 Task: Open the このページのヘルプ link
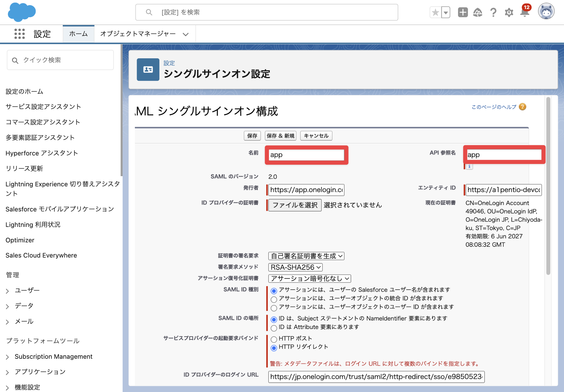click(494, 107)
